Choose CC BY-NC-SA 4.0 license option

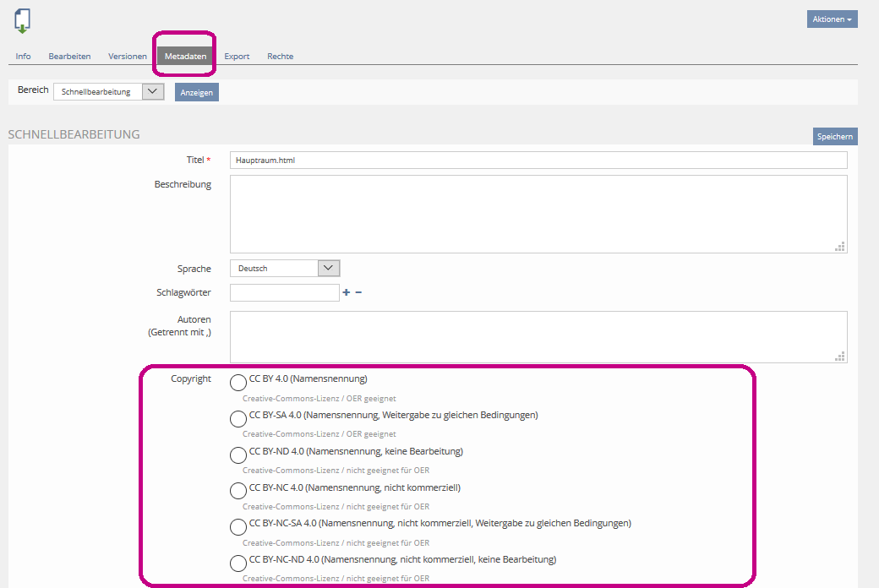pos(238,527)
